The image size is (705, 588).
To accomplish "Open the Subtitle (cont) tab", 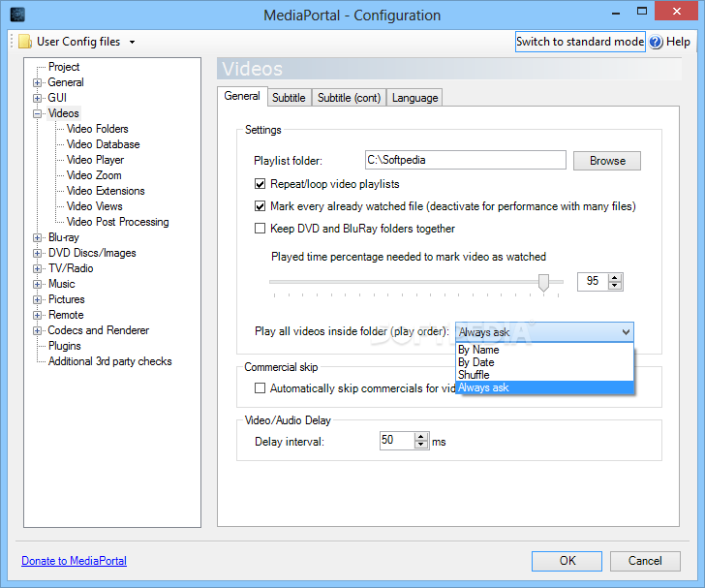I will click(349, 98).
